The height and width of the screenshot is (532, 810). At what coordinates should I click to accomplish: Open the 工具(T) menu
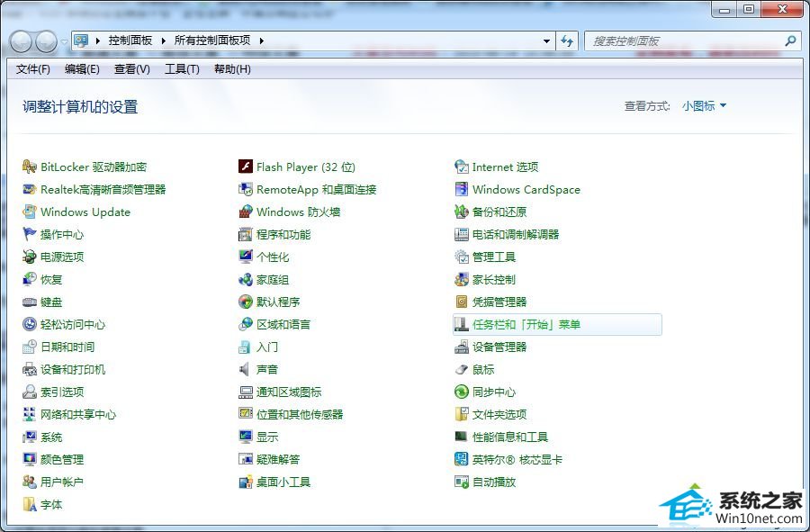(182, 69)
